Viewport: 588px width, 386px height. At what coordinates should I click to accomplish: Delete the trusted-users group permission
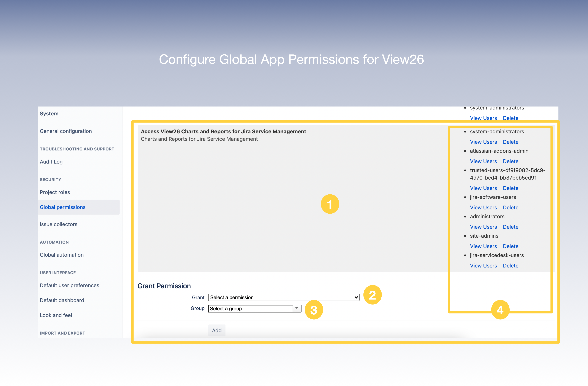pos(510,188)
